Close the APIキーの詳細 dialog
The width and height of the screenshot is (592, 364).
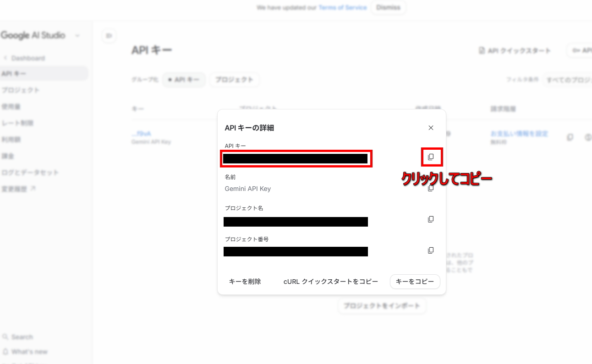point(431,128)
